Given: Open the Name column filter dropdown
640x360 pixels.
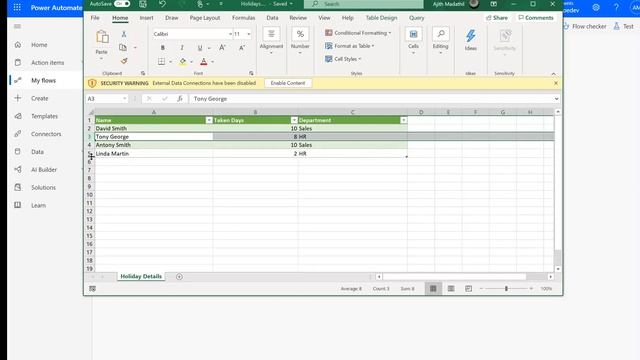Looking at the screenshot, I should click(x=209, y=120).
